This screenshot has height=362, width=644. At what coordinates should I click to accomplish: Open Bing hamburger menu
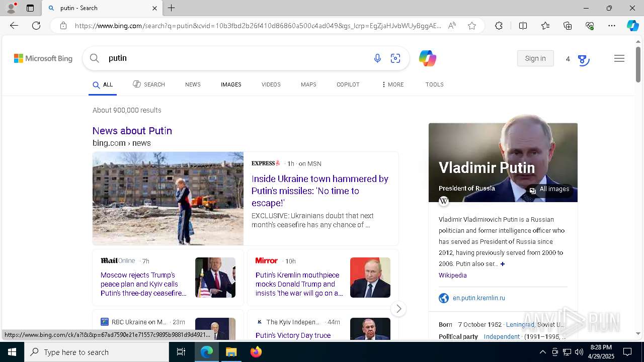(x=619, y=58)
